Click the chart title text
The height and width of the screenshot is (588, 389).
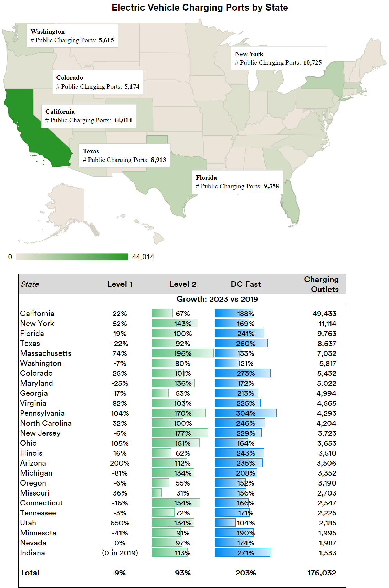200,8
